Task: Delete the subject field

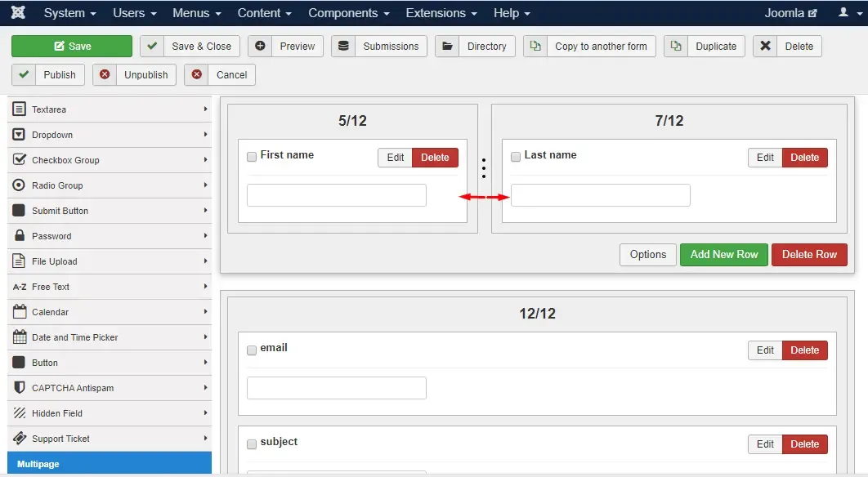Action: (804, 444)
